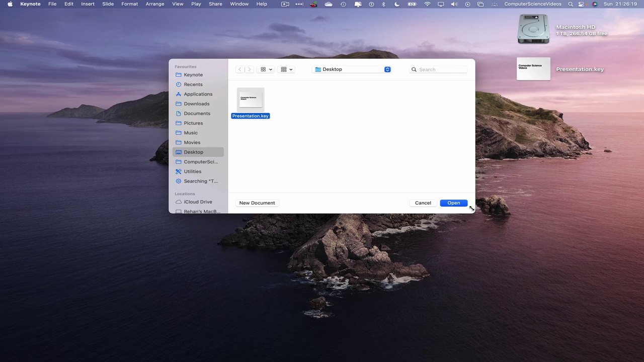This screenshot has height=362, width=644.
Task: Open the icon view options dropdown
Action: [266, 69]
